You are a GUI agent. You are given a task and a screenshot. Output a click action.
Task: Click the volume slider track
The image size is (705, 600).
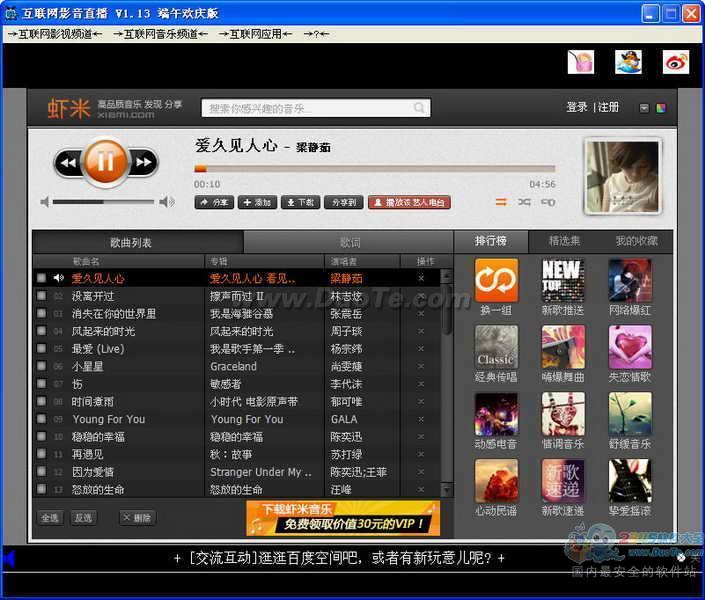pyautogui.click(x=103, y=202)
